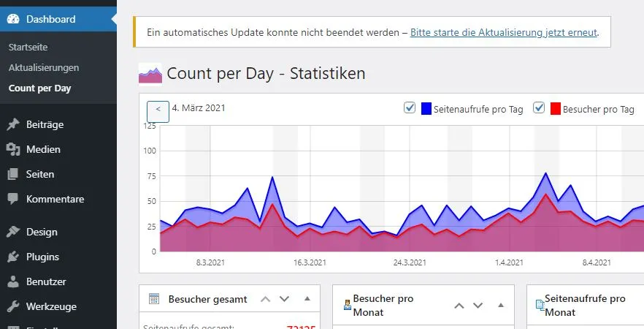Collapse the Besucher gesamt panel triangle
The height and width of the screenshot is (329, 644).
[x=307, y=299]
